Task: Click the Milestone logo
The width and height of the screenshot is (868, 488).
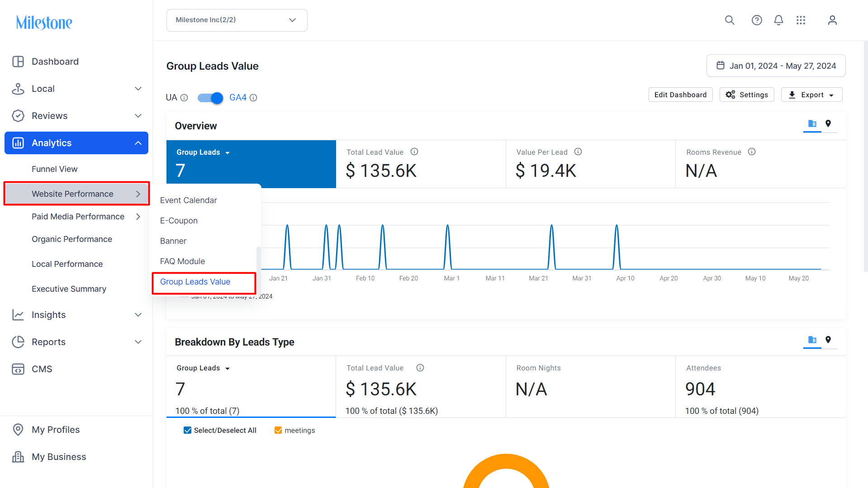Action: click(44, 22)
